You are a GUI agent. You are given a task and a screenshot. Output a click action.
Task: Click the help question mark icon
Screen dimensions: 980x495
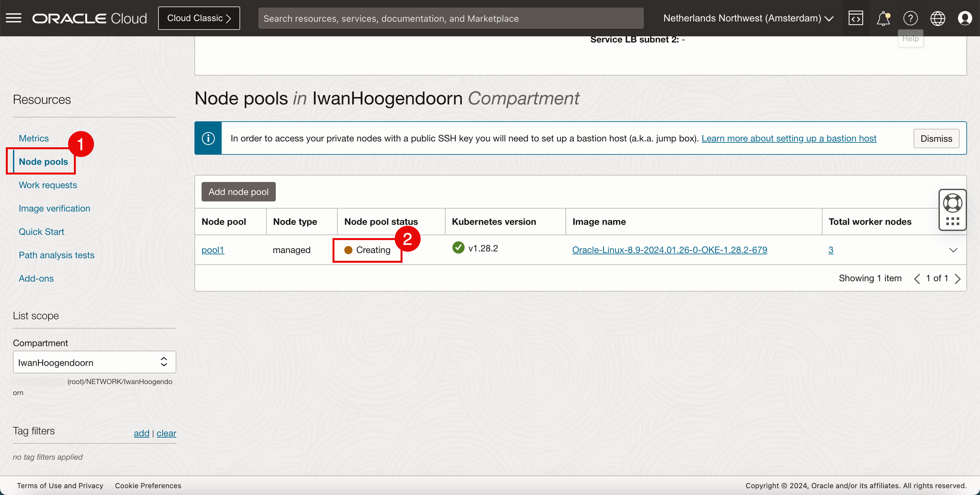point(910,18)
